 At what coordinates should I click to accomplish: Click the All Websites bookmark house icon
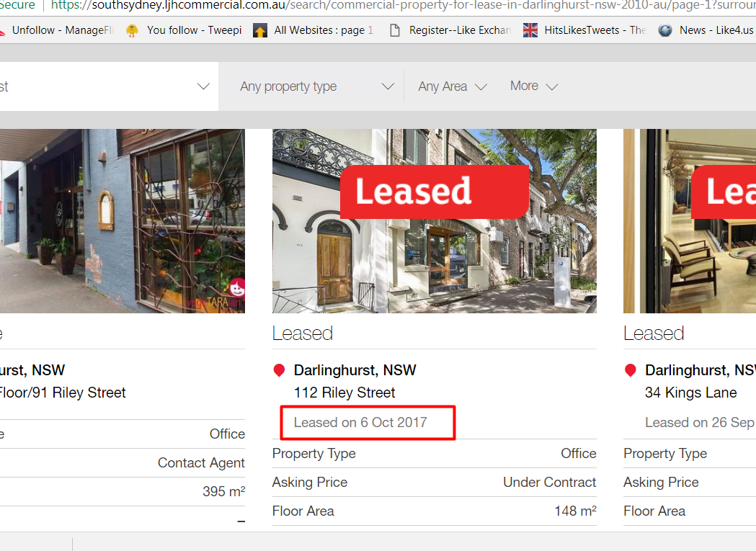tap(260, 31)
